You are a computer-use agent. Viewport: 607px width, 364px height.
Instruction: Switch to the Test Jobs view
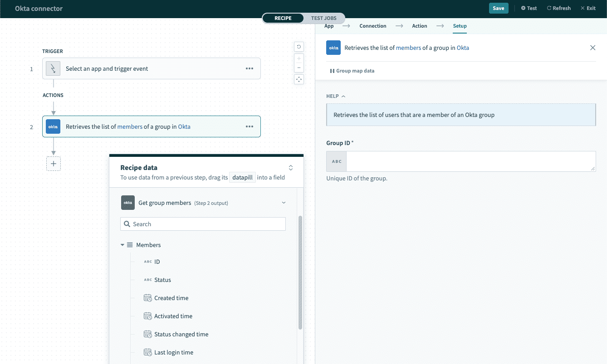(323, 18)
